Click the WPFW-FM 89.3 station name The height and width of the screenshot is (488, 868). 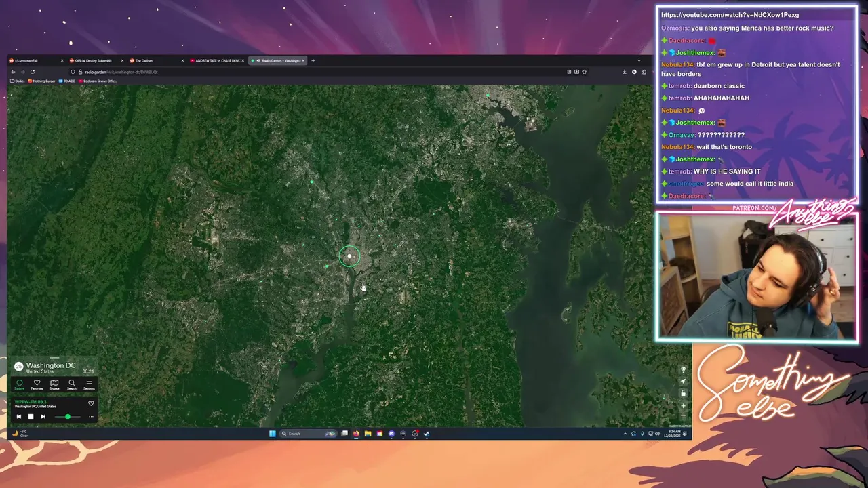point(31,402)
